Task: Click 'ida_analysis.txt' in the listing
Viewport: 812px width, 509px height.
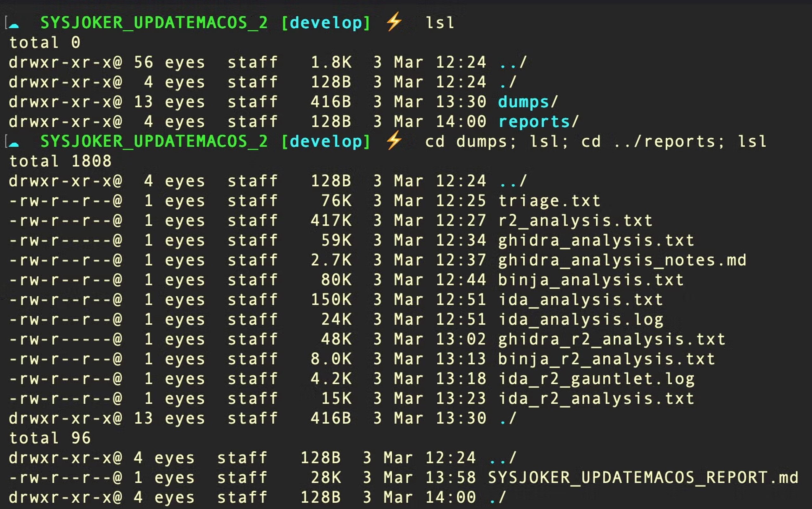Action: (580, 300)
